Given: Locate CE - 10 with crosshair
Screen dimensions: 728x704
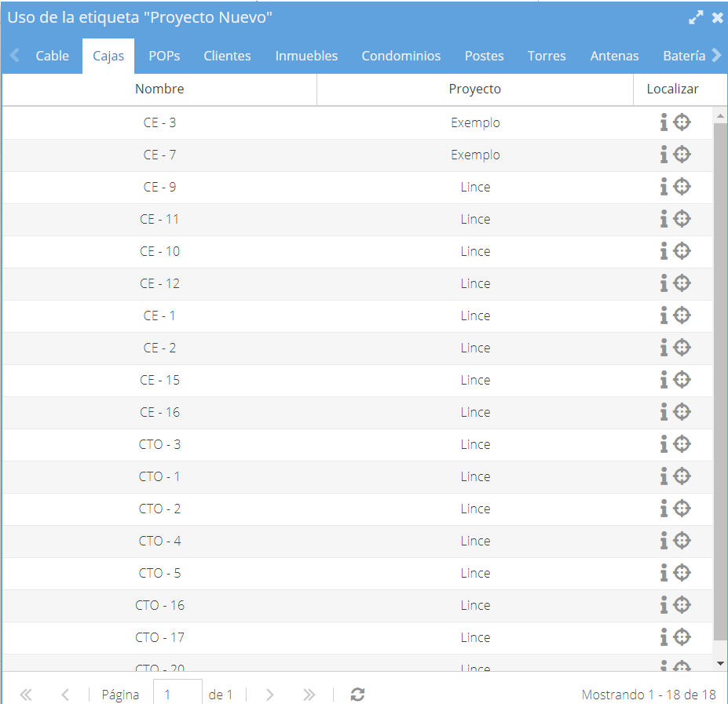Looking at the screenshot, I should (x=682, y=251).
